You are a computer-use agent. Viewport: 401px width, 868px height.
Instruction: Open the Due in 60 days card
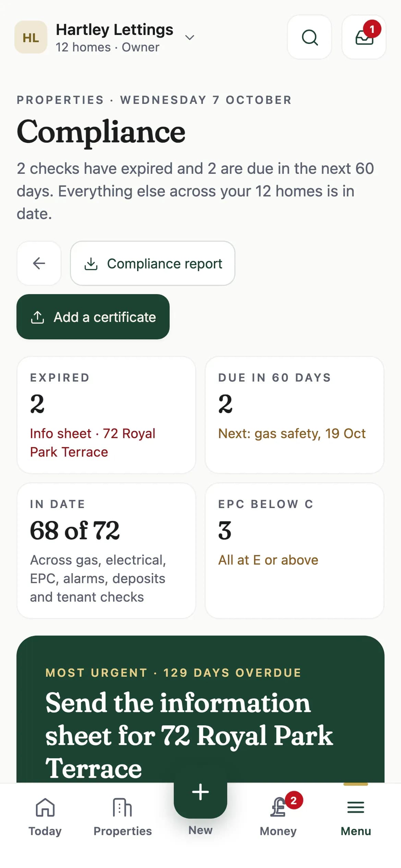(294, 415)
